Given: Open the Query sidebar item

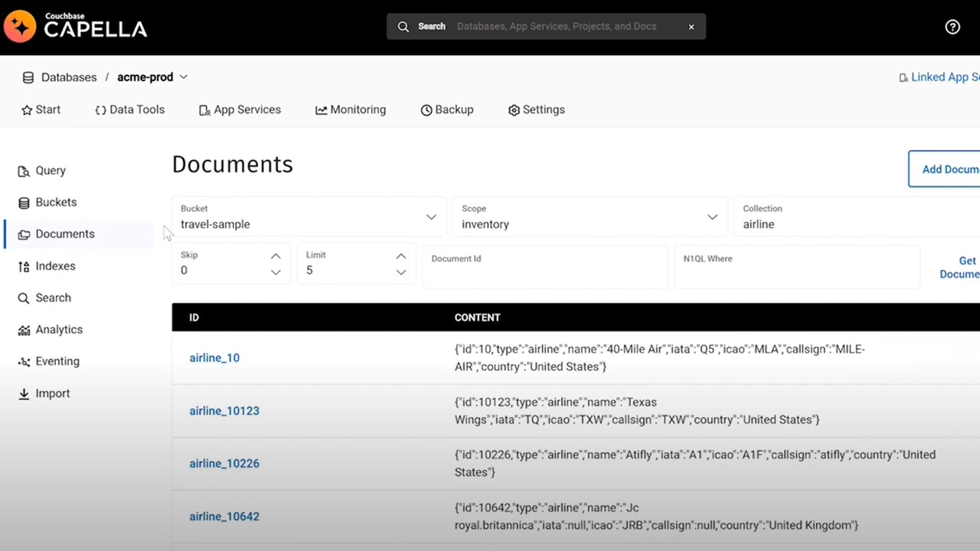Looking at the screenshot, I should (51, 171).
